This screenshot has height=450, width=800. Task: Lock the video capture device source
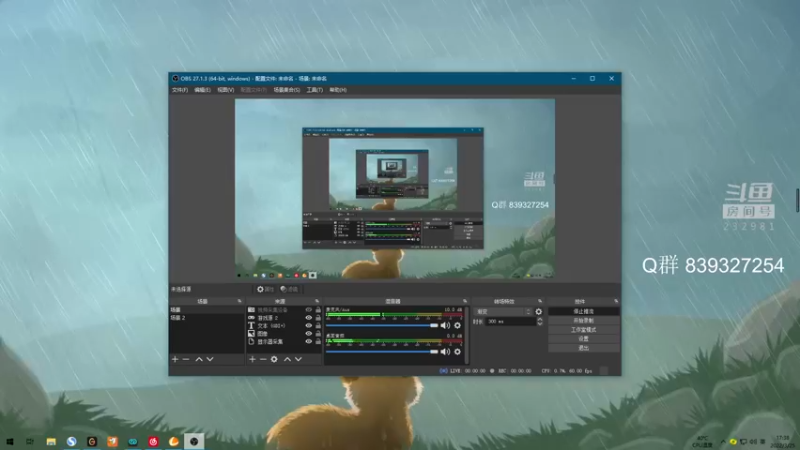[x=318, y=310]
